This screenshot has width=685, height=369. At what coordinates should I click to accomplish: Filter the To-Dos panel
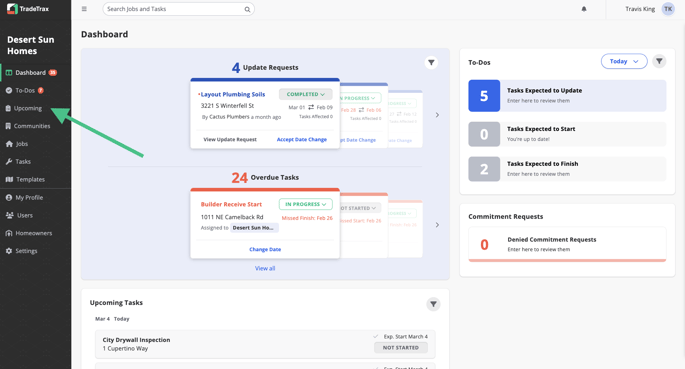click(x=659, y=61)
